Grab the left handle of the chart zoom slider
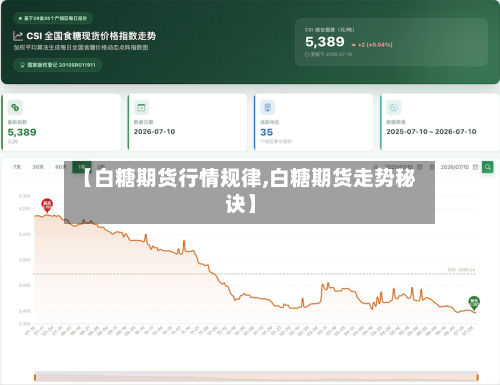The height and width of the screenshot is (385, 500). click(x=35, y=377)
